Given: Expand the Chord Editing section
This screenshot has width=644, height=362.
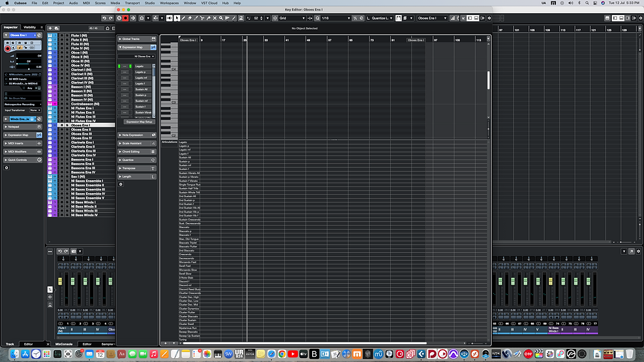Looking at the screenshot, I should tap(137, 152).
